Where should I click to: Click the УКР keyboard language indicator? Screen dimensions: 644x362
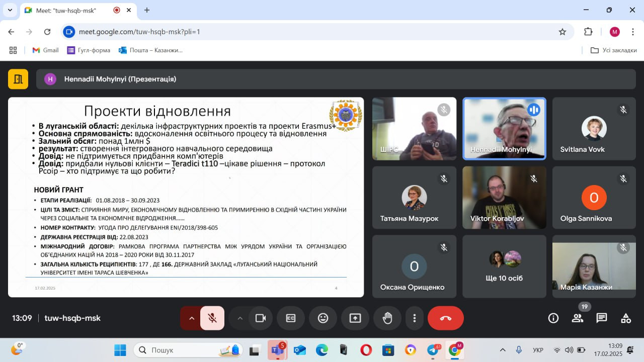click(x=538, y=350)
